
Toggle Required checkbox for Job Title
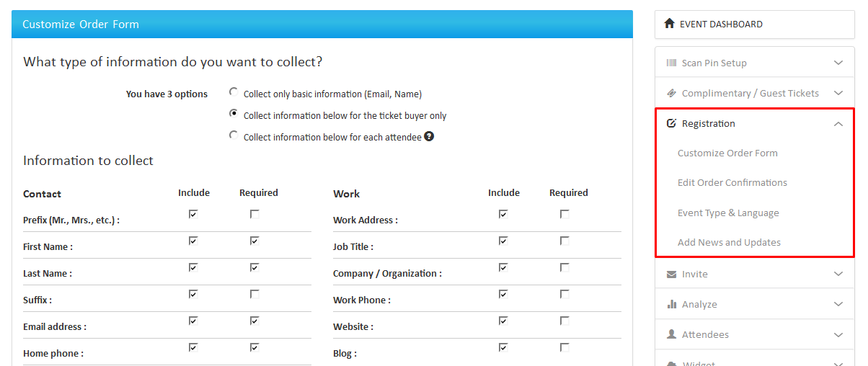click(x=564, y=241)
